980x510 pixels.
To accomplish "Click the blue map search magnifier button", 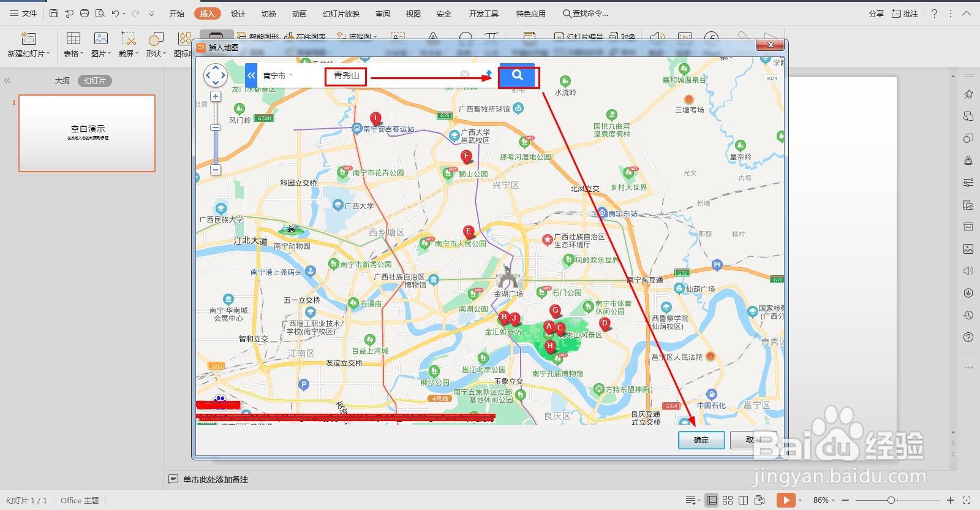I will tap(518, 76).
